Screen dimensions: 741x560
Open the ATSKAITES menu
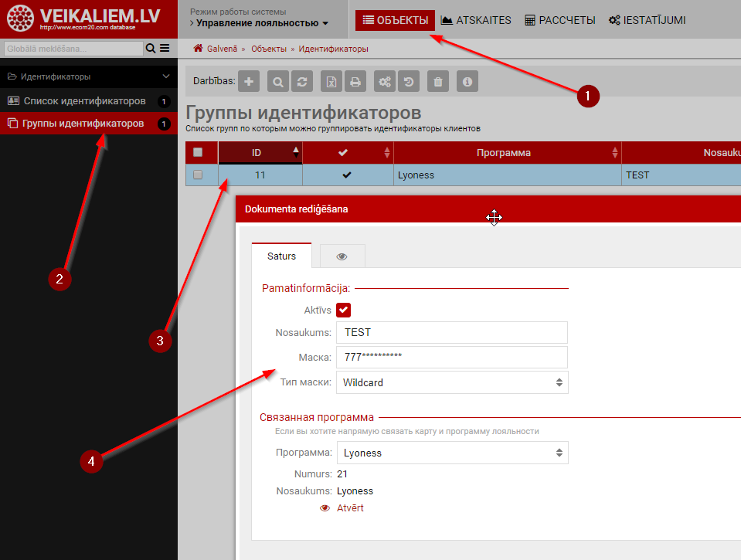tap(476, 20)
